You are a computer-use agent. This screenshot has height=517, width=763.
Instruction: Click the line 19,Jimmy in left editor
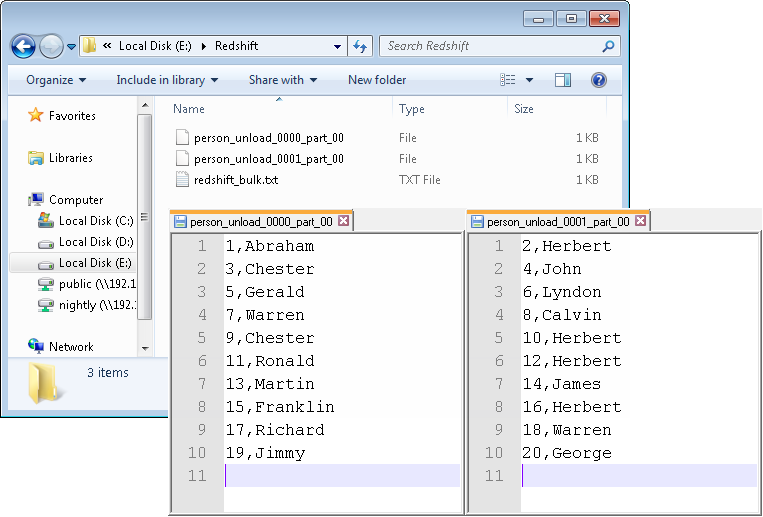tap(265, 453)
